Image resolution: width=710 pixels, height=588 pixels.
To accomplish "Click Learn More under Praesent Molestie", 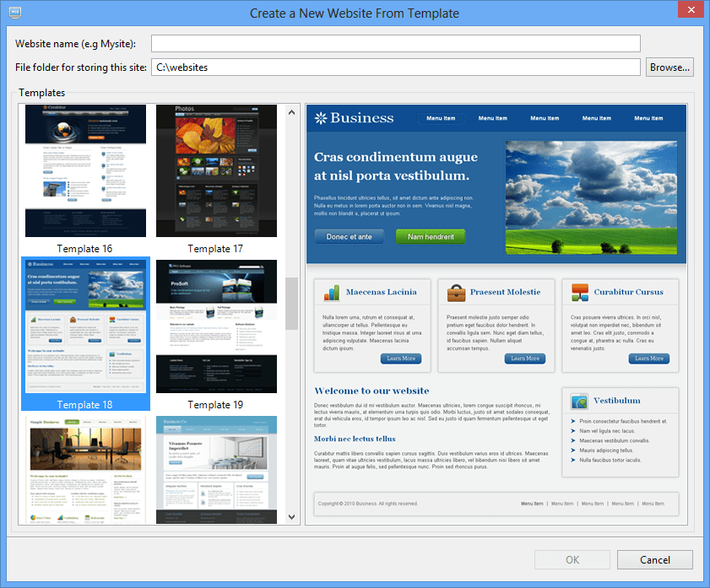I will click(x=524, y=358).
